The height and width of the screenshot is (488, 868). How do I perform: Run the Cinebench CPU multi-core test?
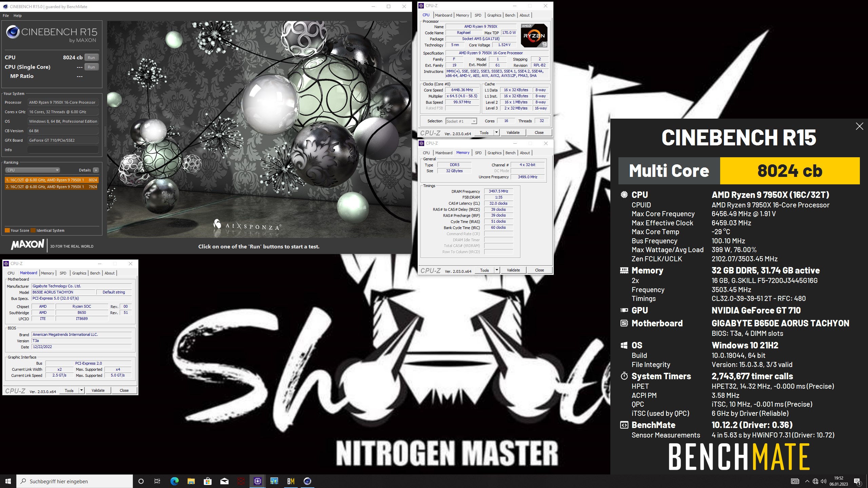coord(91,58)
